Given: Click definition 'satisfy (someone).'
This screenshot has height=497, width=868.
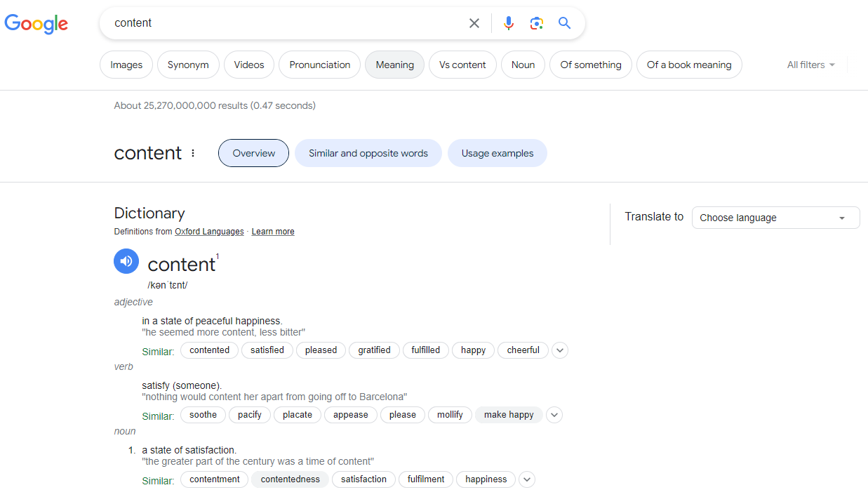Looking at the screenshot, I should click(182, 385).
